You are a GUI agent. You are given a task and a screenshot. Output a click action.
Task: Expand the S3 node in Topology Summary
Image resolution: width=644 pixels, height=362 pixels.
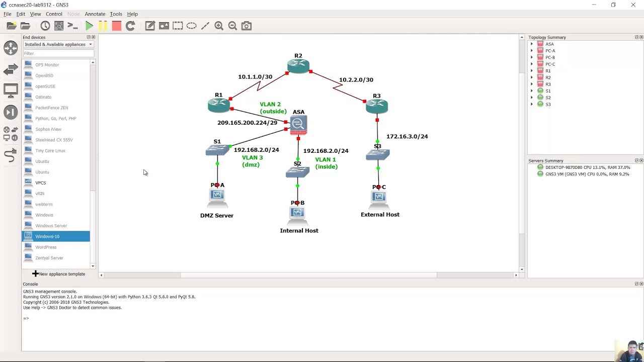click(x=532, y=105)
